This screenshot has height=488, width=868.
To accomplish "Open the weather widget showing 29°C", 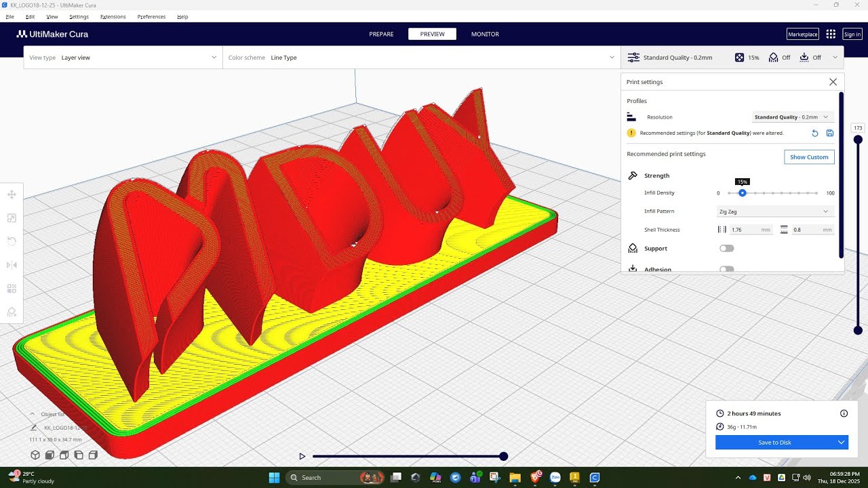I will 31,478.
